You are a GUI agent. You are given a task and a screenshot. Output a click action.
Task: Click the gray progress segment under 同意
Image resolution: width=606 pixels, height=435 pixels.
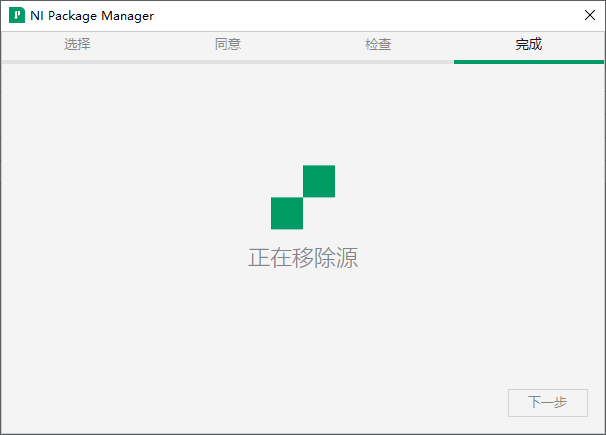228,62
